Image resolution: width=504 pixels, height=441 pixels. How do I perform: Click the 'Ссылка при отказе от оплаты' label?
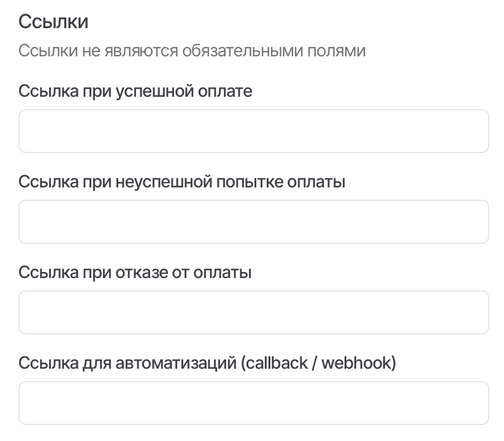click(x=135, y=272)
